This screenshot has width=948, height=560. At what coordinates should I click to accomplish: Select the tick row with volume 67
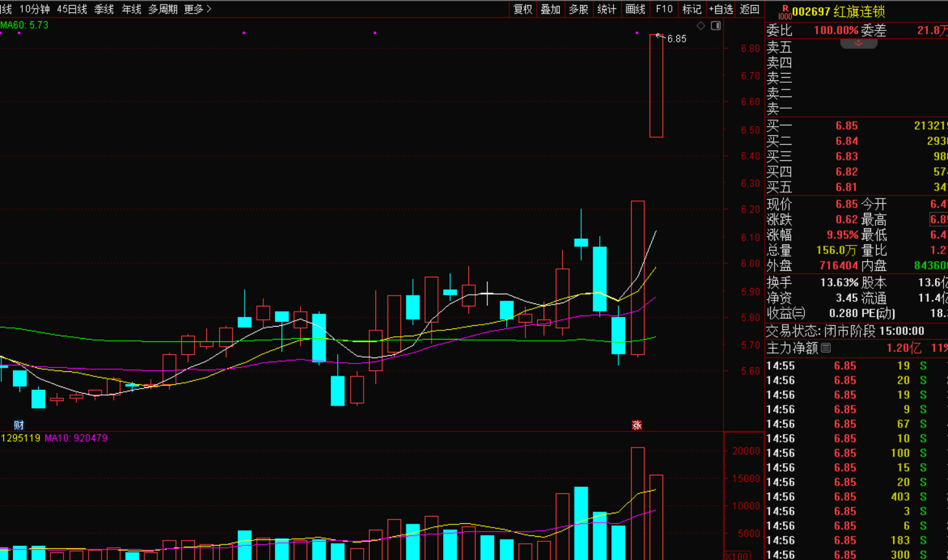click(856, 424)
